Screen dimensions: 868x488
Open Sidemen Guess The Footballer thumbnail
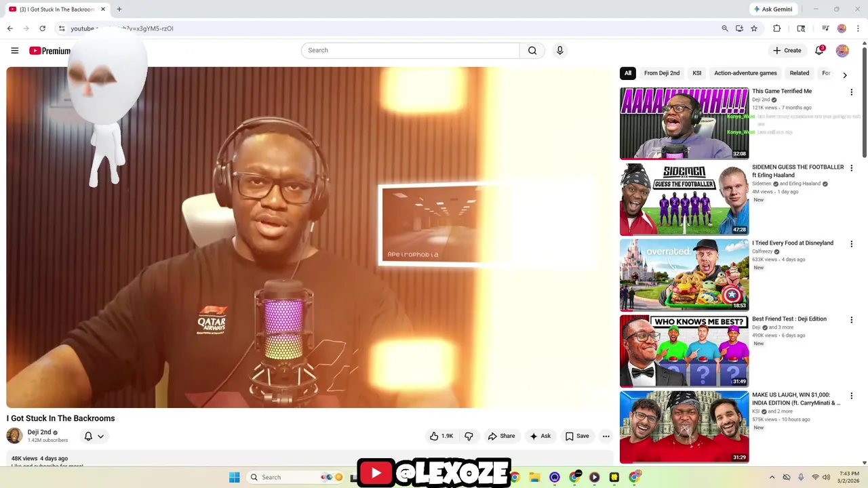(x=684, y=199)
